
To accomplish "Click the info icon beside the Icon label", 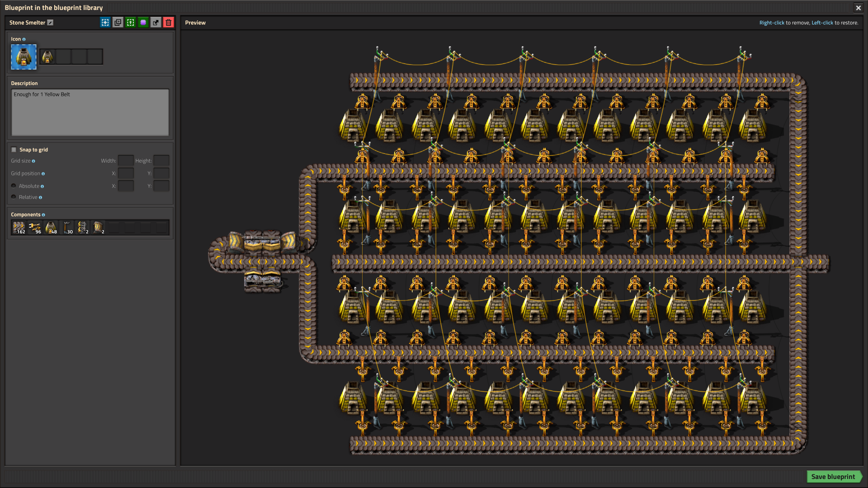I will tap(24, 39).
